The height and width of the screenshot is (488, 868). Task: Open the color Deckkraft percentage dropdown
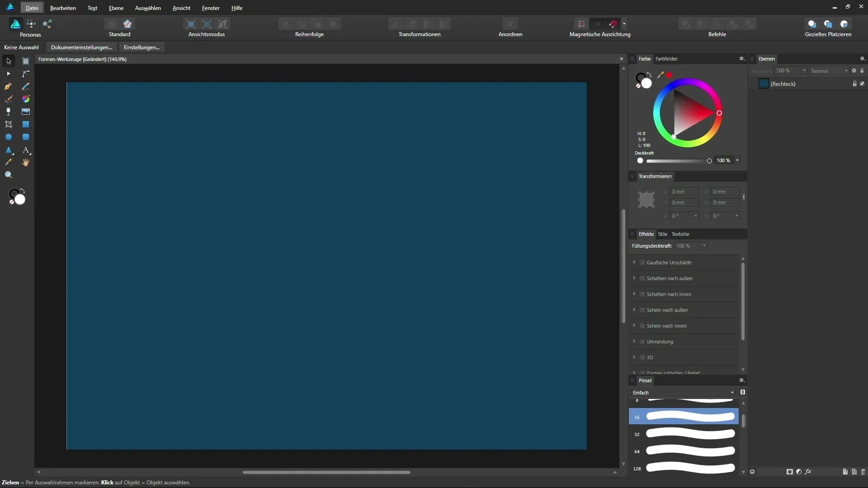coord(737,160)
